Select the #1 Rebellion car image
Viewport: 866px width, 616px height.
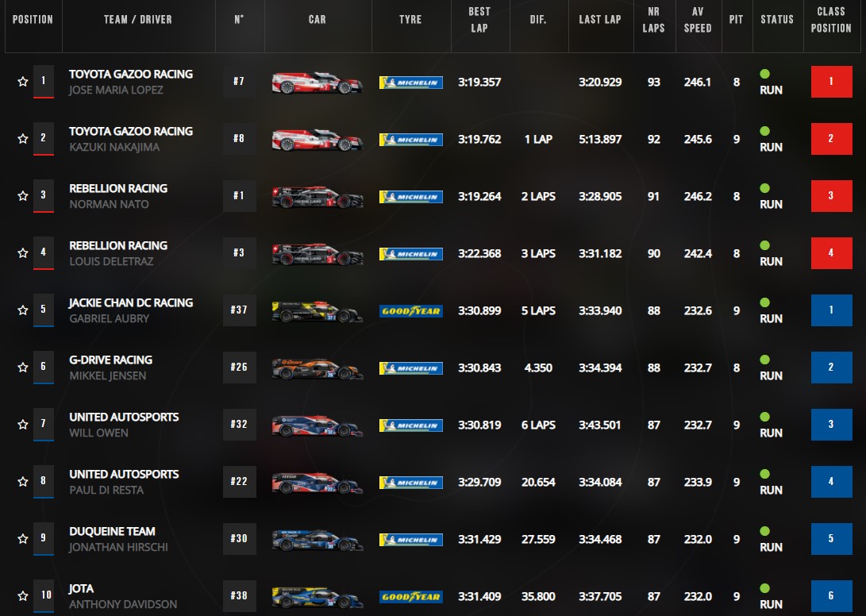[x=317, y=197]
